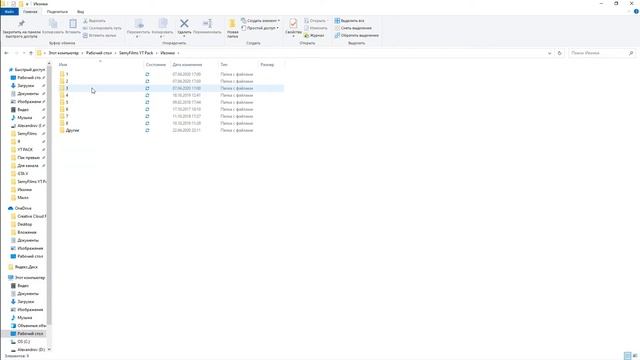
Task: Open Яндекс.Диск in the sidebar
Action: point(26,267)
